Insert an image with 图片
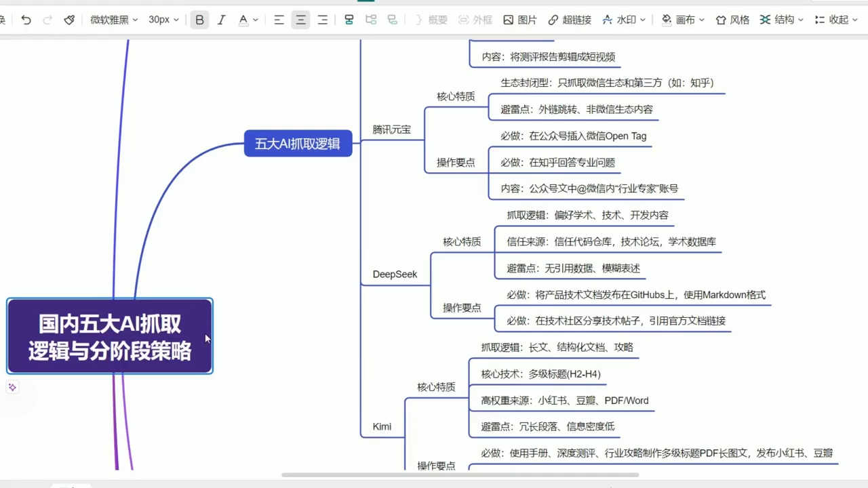 (520, 20)
